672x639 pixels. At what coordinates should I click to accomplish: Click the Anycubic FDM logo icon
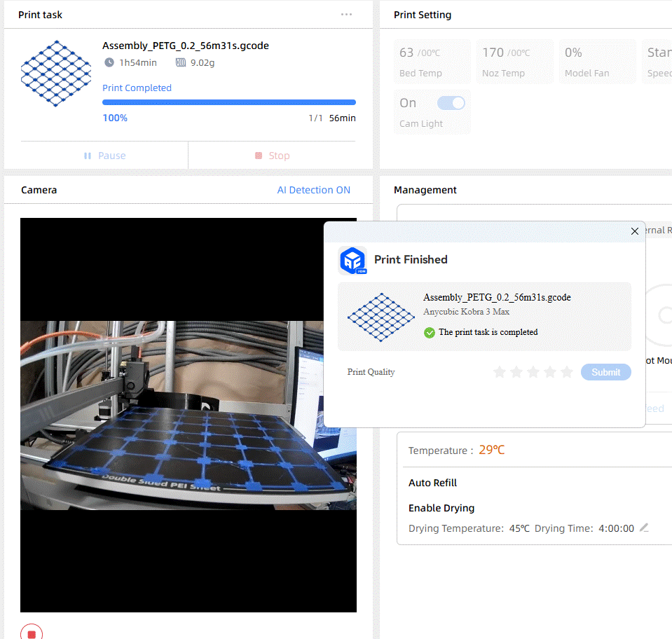352,261
